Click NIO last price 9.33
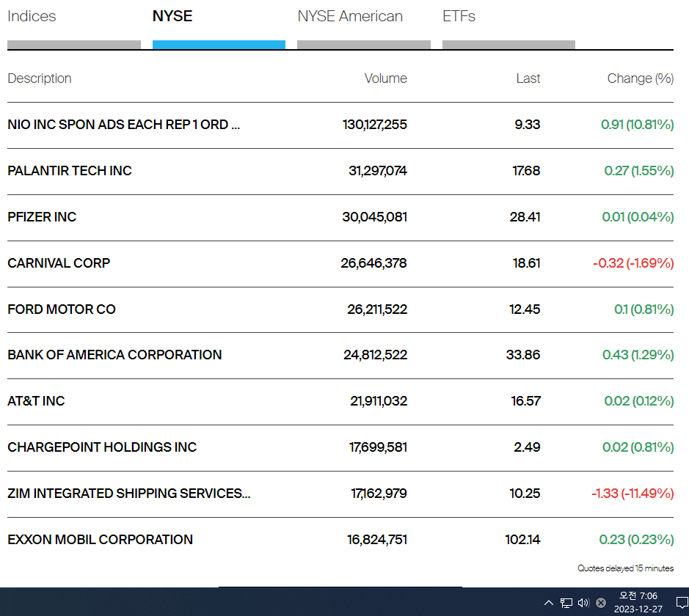 coord(528,125)
